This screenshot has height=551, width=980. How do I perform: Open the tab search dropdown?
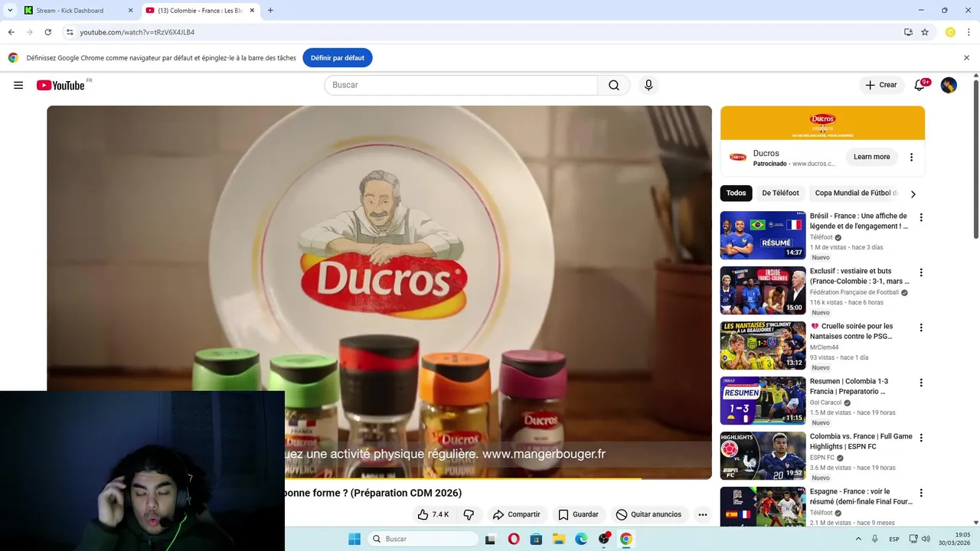(10, 11)
